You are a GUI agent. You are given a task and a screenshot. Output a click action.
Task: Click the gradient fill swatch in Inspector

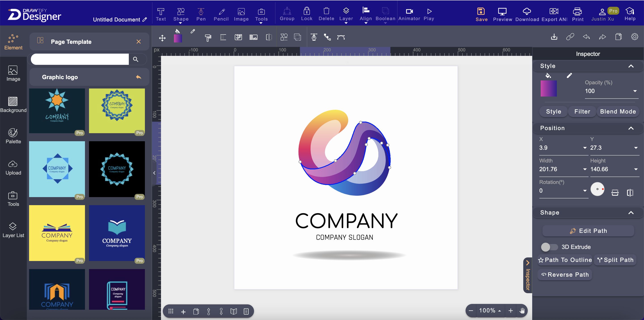[x=549, y=88]
